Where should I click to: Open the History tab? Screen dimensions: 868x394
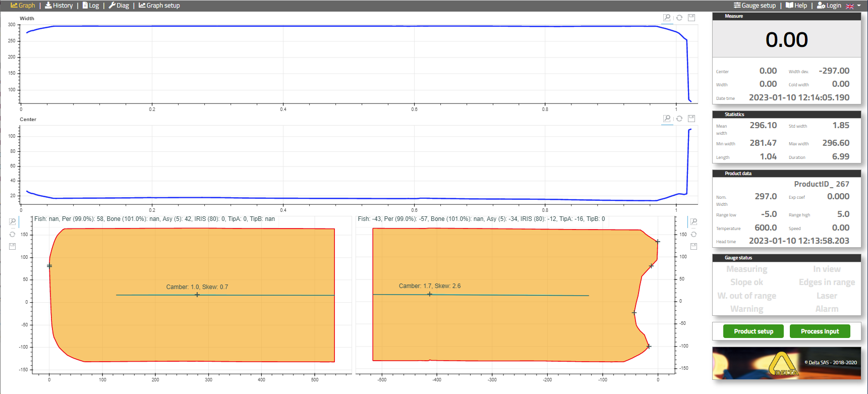(59, 6)
